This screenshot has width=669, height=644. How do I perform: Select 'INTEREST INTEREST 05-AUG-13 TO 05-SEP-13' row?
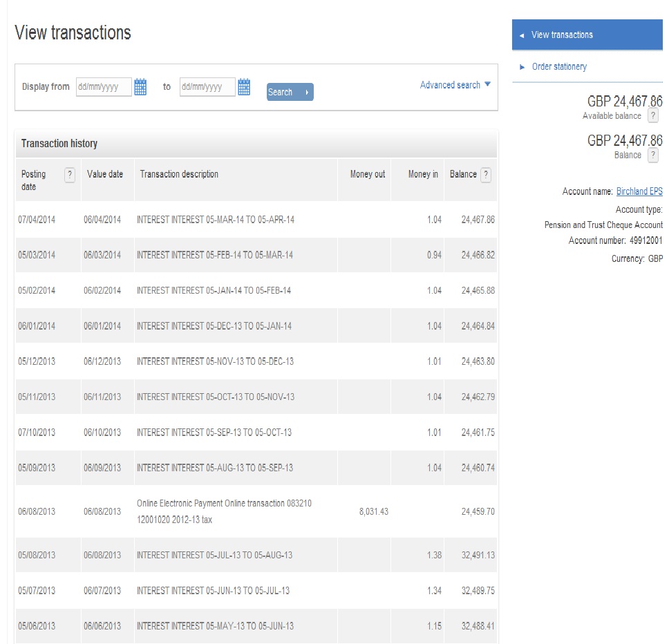[x=256, y=468]
